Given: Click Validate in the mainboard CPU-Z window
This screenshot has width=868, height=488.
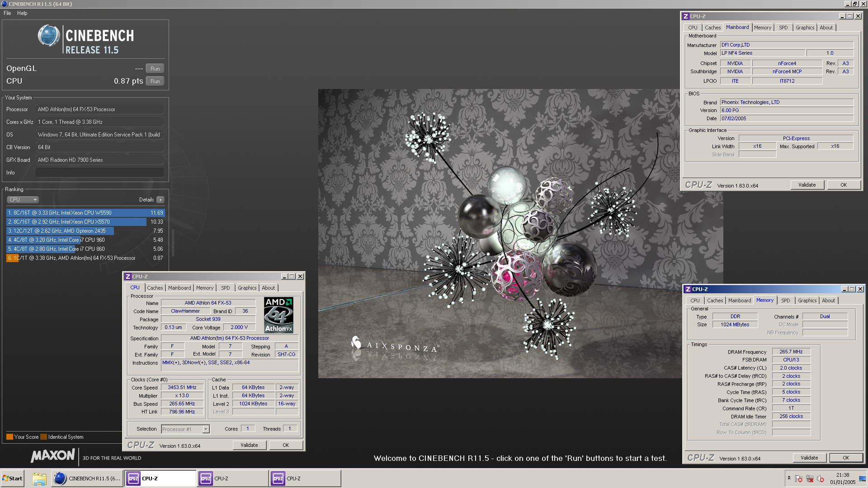Looking at the screenshot, I should point(807,185).
